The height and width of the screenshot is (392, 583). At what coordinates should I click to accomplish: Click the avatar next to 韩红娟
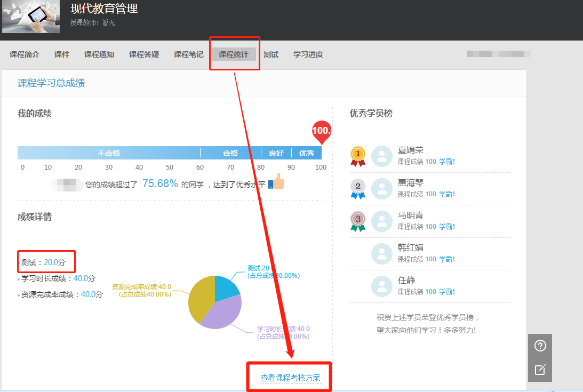(381, 254)
